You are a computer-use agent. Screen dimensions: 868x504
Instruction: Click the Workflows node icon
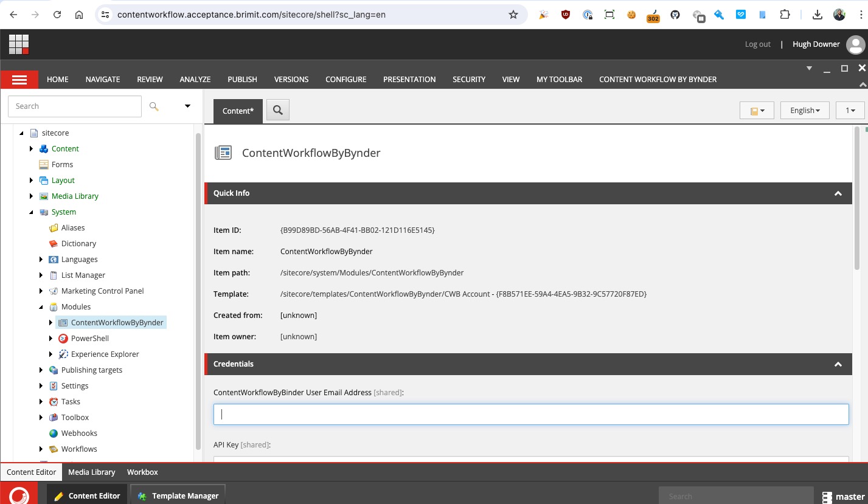click(x=54, y=449)
